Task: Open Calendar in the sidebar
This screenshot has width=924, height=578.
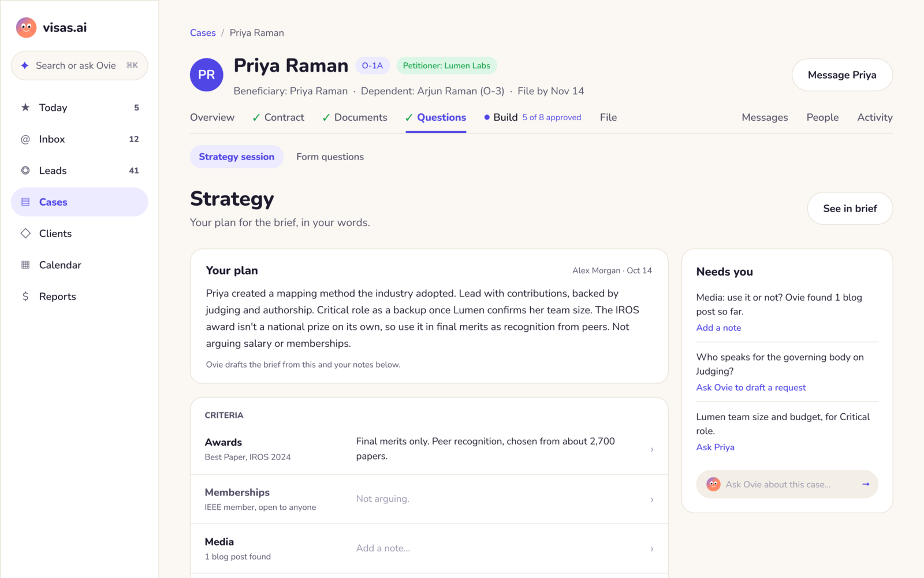Action: click(x=80, y=265)
